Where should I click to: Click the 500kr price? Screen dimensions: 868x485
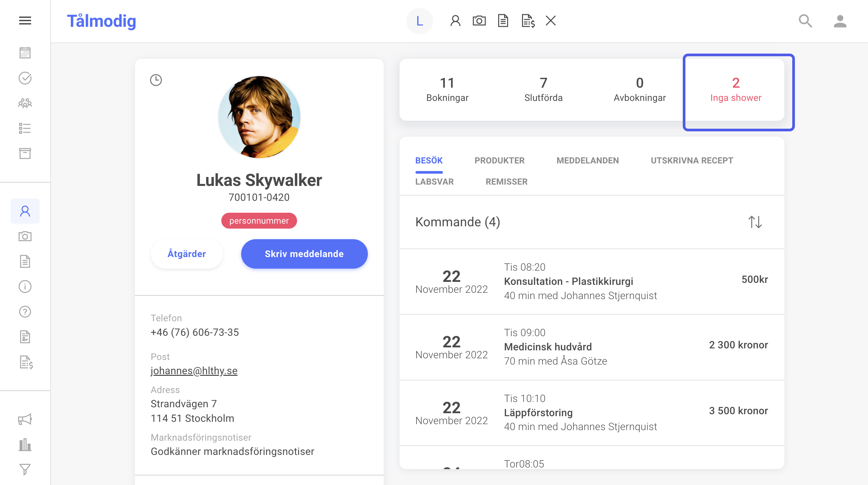755,280
